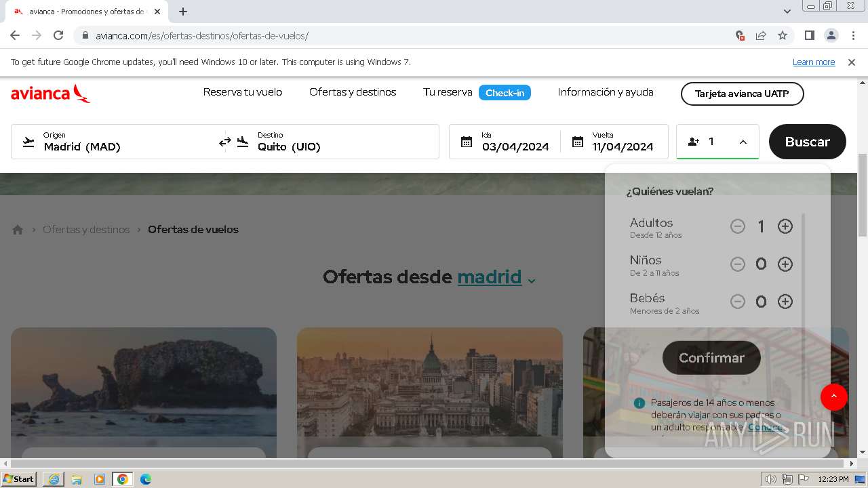
Task: Share this page from address bar
Action: (x=761, y=35)
